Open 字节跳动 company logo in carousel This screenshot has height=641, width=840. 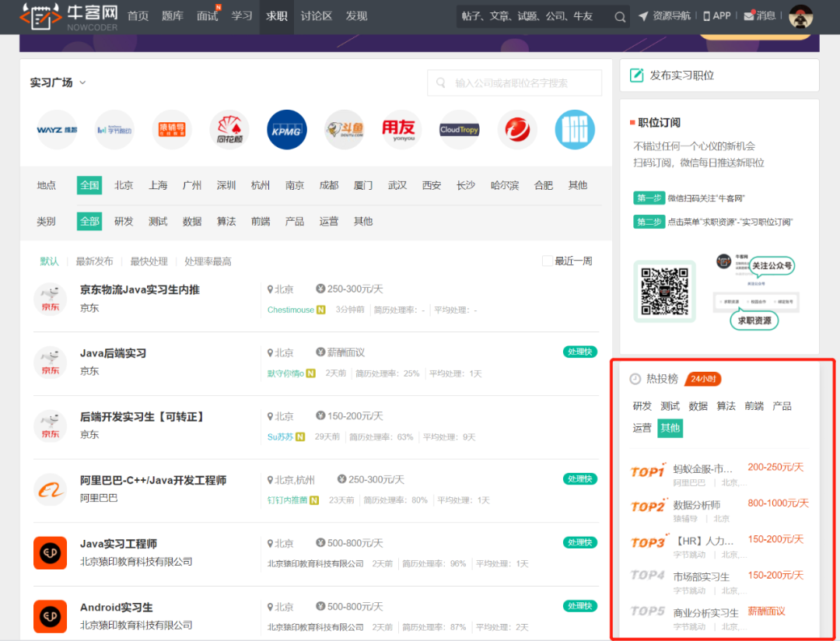[x=114, y=130]
